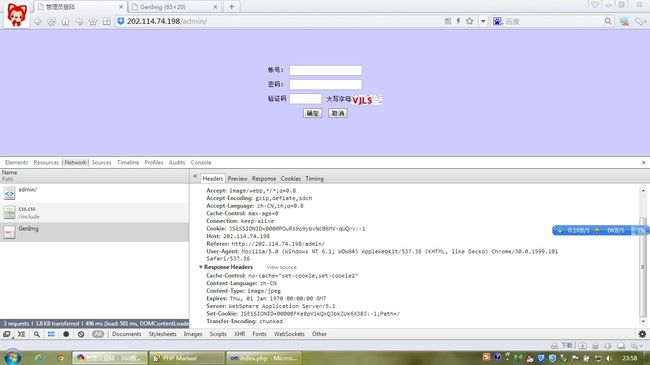
Task: Show the Timing sub-tab
Action: click(315, 178)
